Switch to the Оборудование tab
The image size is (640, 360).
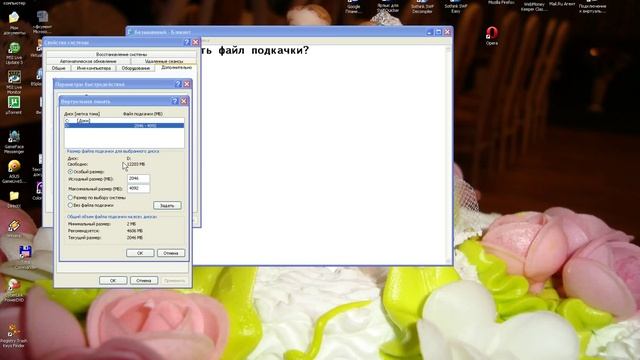pyautogui.click(x=136, y=68)
